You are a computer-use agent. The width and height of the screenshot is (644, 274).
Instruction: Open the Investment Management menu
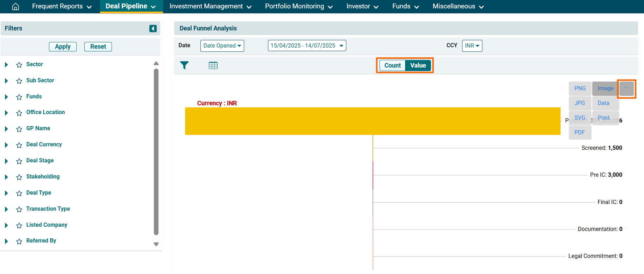[x=210, y=7]
